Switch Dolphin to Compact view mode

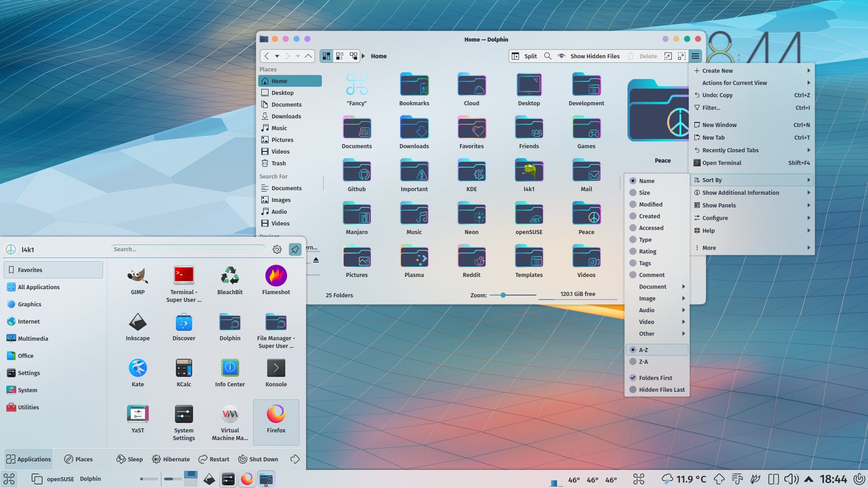(x=340, y=56)
